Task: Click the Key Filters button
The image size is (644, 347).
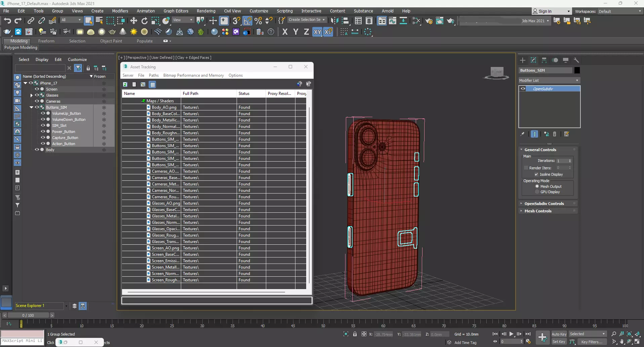Action: (x=592, y=342)
